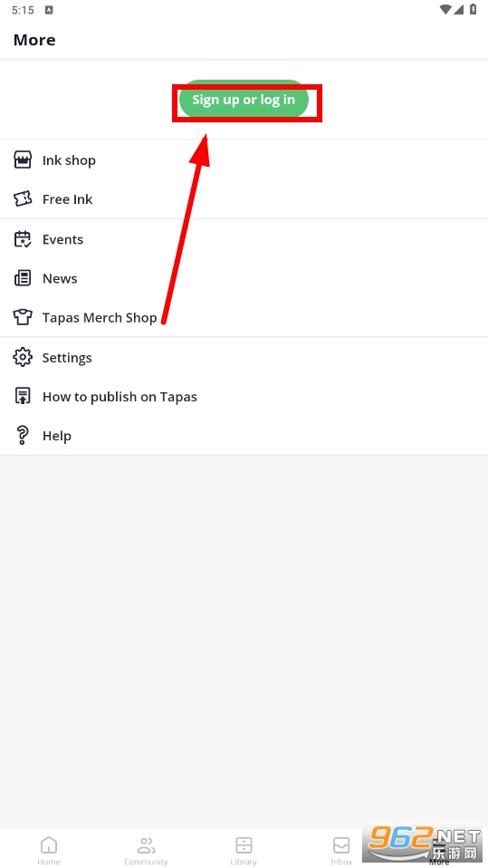This screenshot has height=868, width=488.
Task: Switch to the Community tab
Action: [x=146, y=850]
